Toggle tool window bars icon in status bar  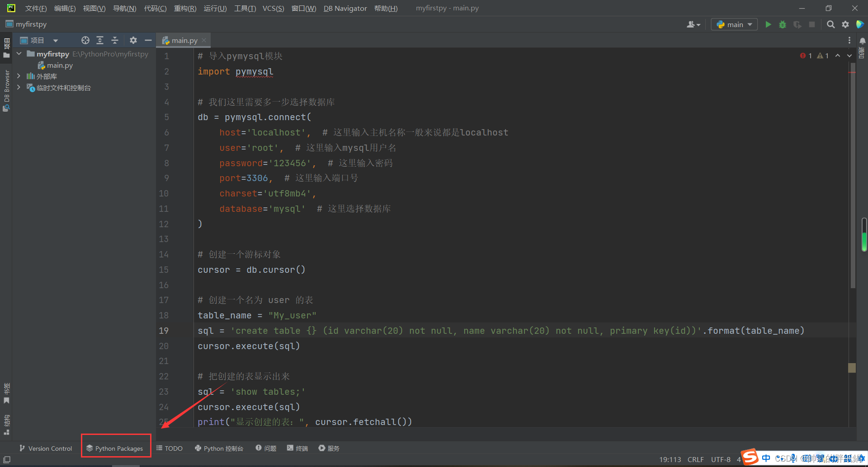(x=7, y=459)
